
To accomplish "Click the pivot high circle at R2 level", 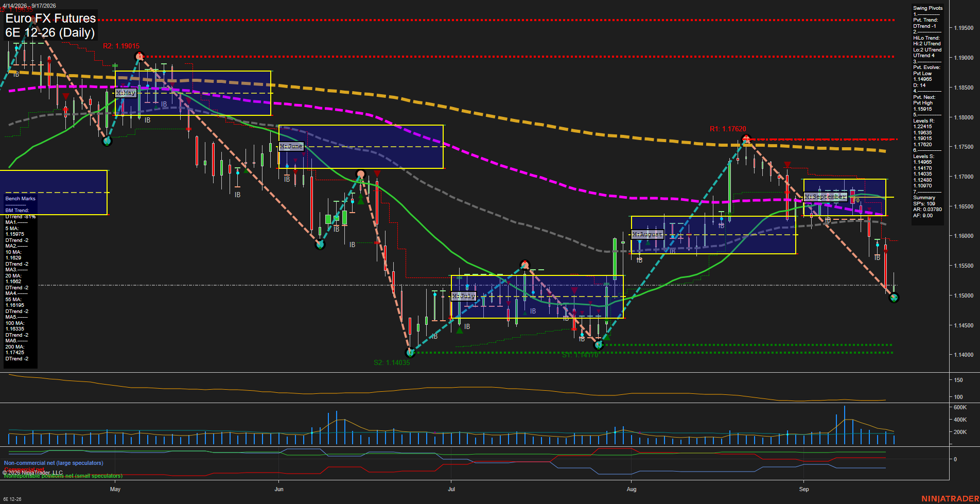I will click(139, 57).
